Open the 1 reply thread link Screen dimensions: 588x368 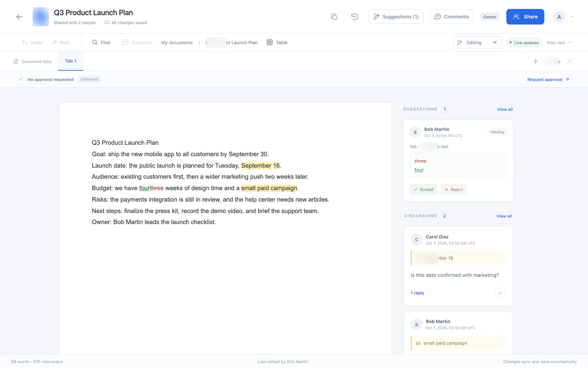click(x=417, y=293)
